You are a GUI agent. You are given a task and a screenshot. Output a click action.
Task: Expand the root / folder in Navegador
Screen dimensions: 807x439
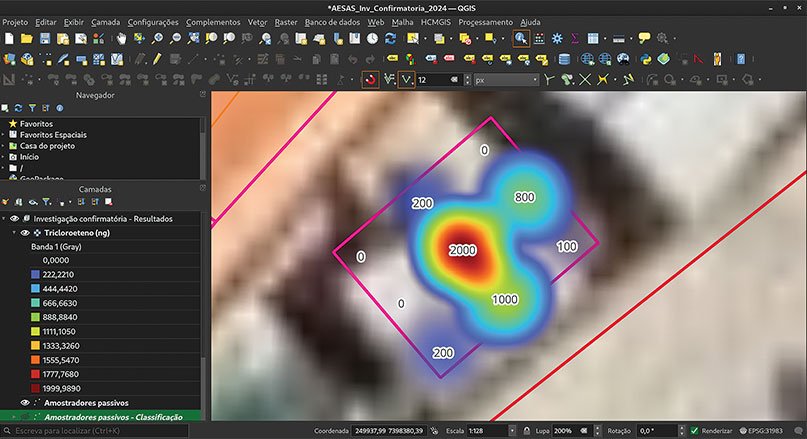coord(3,168)
